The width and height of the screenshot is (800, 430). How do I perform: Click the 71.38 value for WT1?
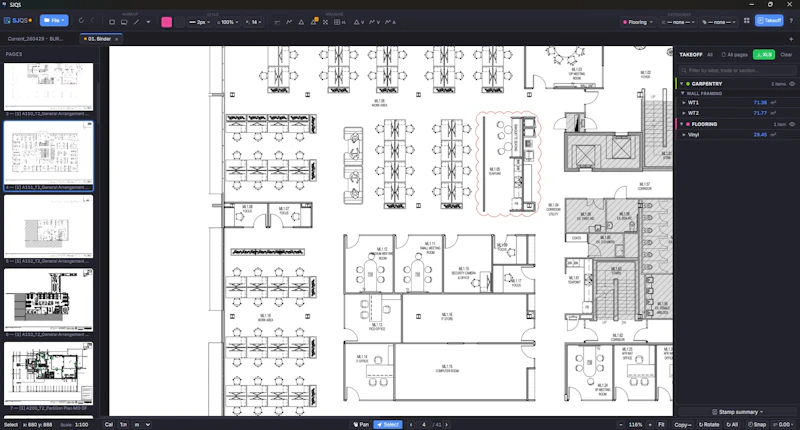760,103
